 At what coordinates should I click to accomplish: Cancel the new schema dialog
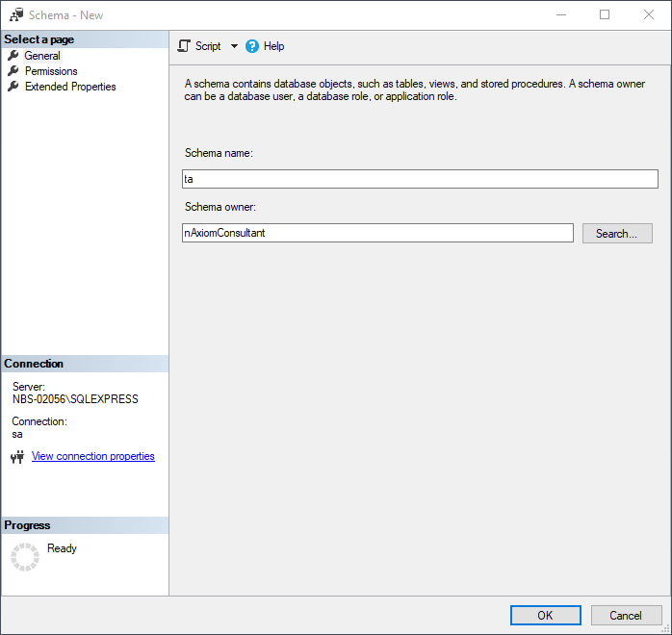click(x=625, y=615)
